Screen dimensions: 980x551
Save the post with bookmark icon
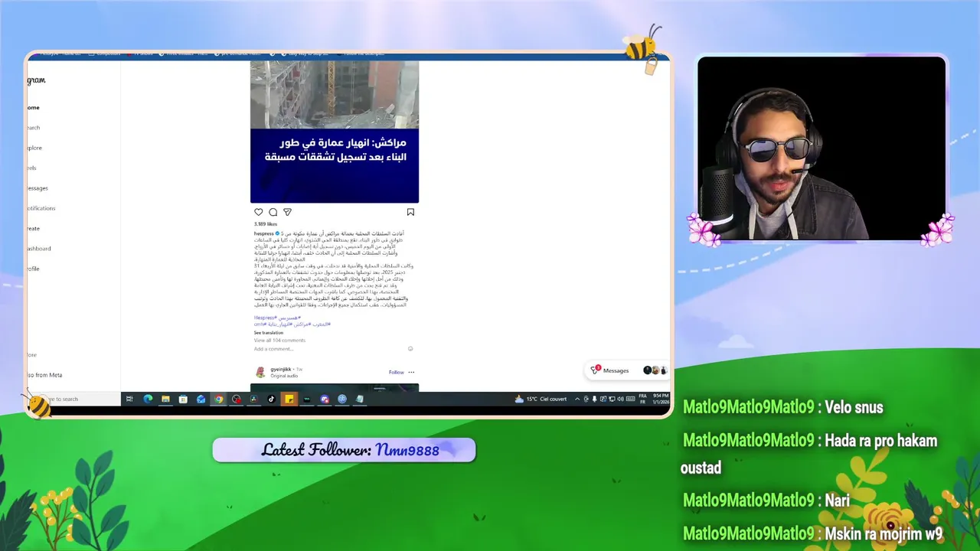pos(410,212)
